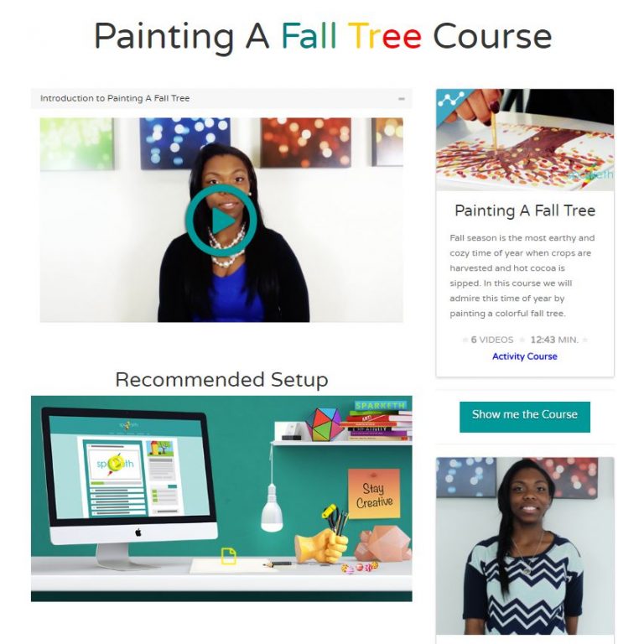Click the activity graph ribbon icon on course card
This screenshot has width=644, height=644.
[450, 100]
